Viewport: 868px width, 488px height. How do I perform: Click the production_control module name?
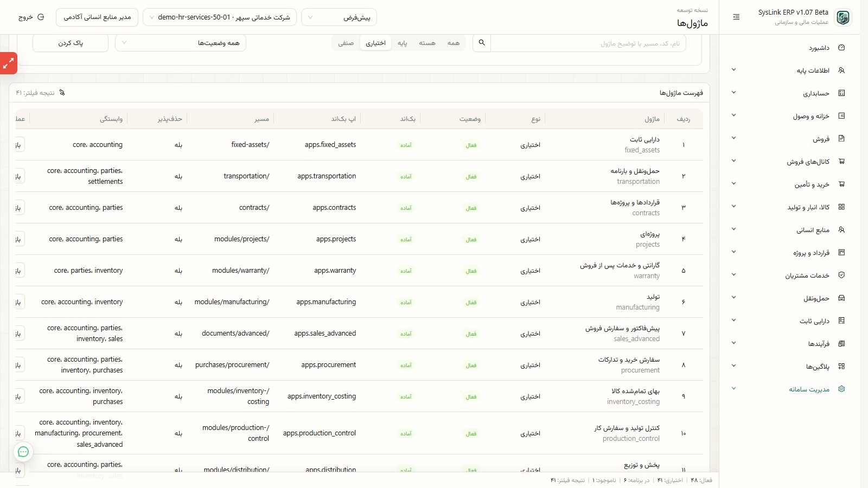coord(631,439)
